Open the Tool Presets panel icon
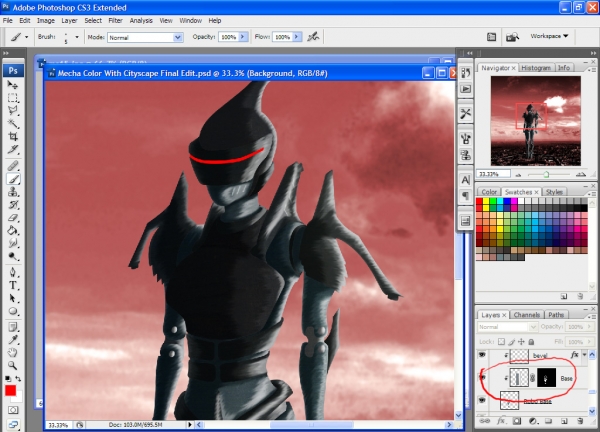 click(466, 113)
